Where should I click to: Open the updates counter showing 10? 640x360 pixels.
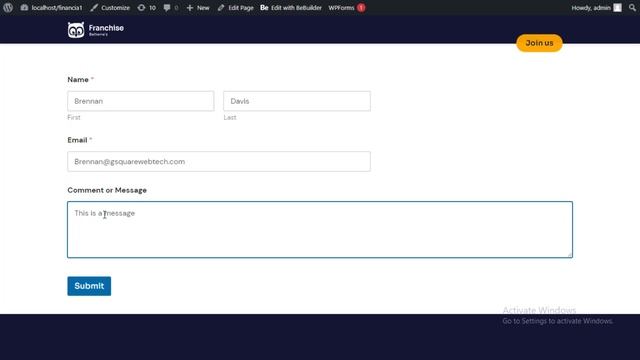[x=147, y=8]
